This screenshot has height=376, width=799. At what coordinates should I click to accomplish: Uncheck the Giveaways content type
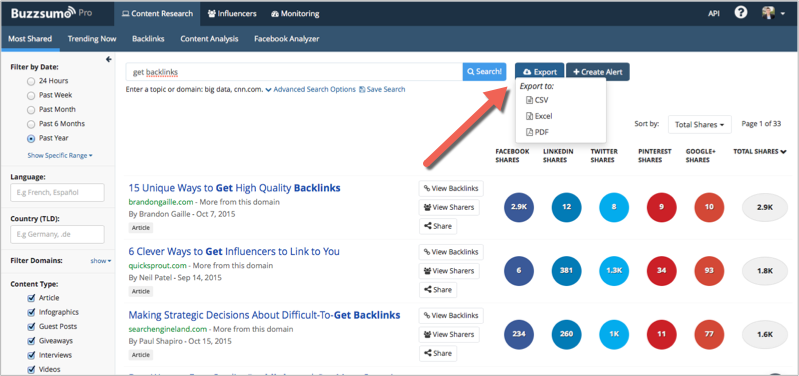[31, 341]
